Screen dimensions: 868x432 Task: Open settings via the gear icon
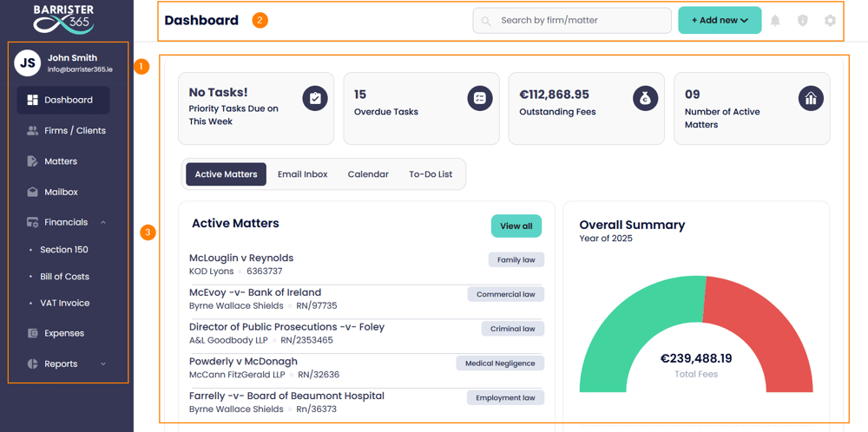pos(830,21)
